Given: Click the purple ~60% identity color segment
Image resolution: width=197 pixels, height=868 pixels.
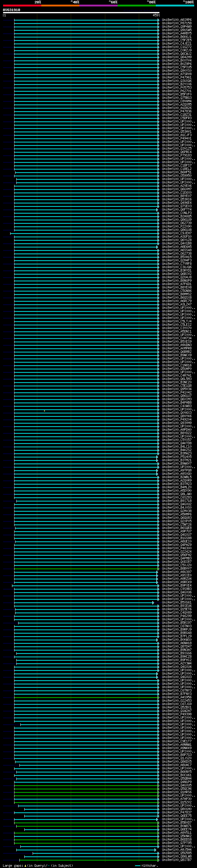Looking at the screenshot, I should [x=99, y=6].
